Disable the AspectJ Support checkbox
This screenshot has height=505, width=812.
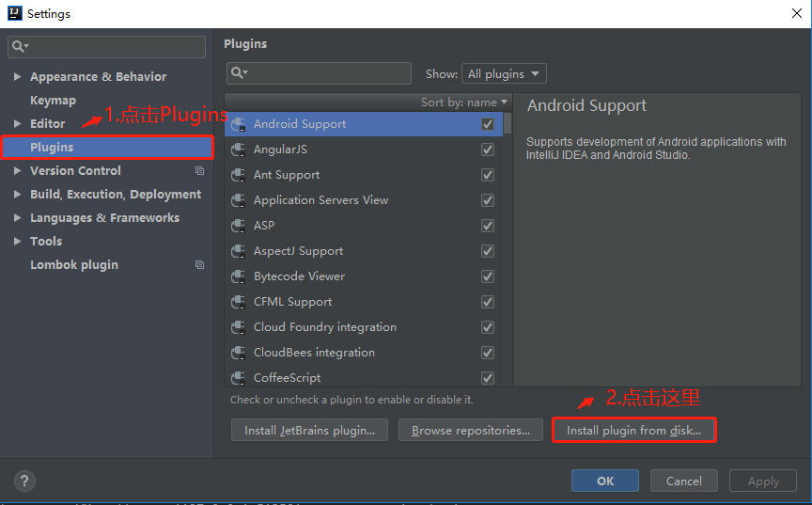[488, 251]
